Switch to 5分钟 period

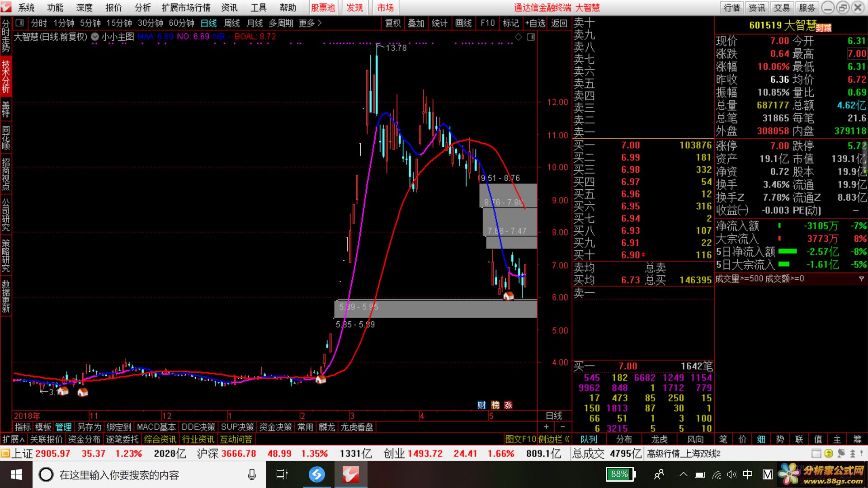pos(90,23)
